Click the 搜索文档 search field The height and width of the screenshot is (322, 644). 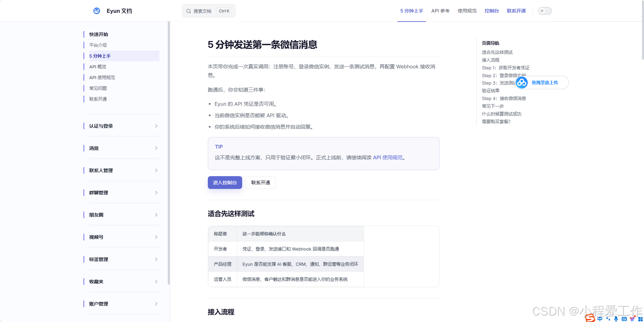[x=208, y=11]
